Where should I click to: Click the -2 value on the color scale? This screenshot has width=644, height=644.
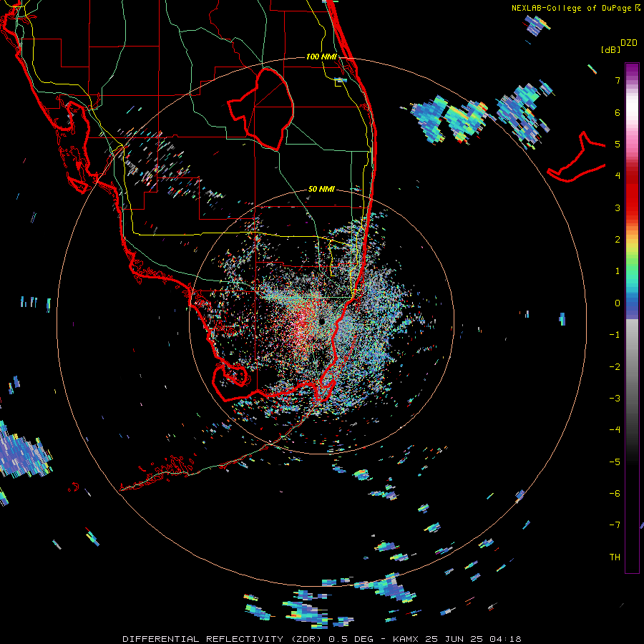coord(615,367)
